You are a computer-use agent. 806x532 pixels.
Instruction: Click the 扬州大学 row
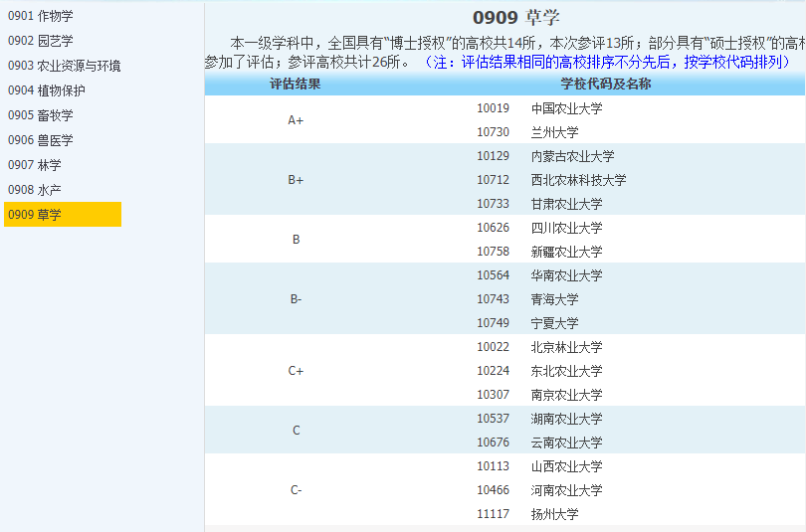pyautogui.click(x=554, y=514)
